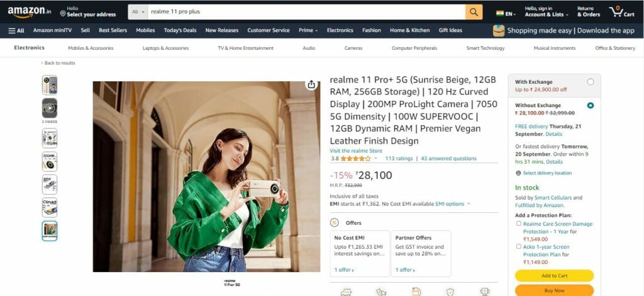644x296 pixels.
Task: Click the delivery location pin icon
Action: 518,173
